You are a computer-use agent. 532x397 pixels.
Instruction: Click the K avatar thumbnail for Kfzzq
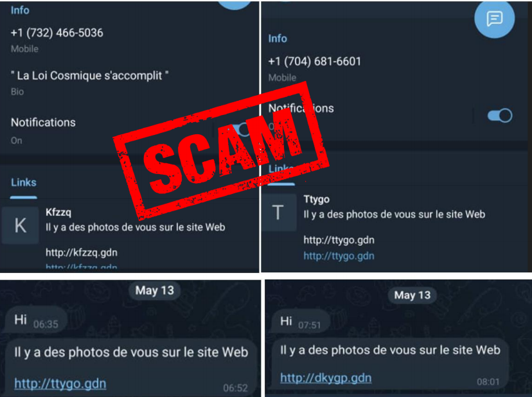pos(21,225)
